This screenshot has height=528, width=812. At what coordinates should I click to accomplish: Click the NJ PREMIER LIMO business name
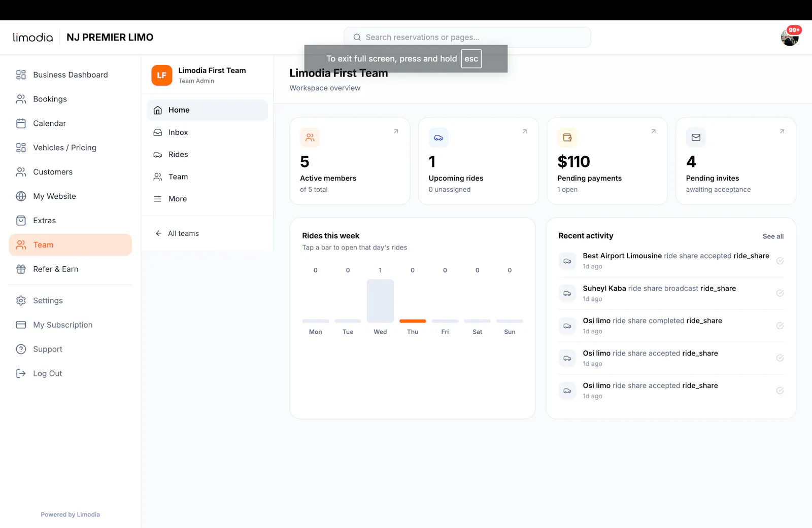click(110, 38)
